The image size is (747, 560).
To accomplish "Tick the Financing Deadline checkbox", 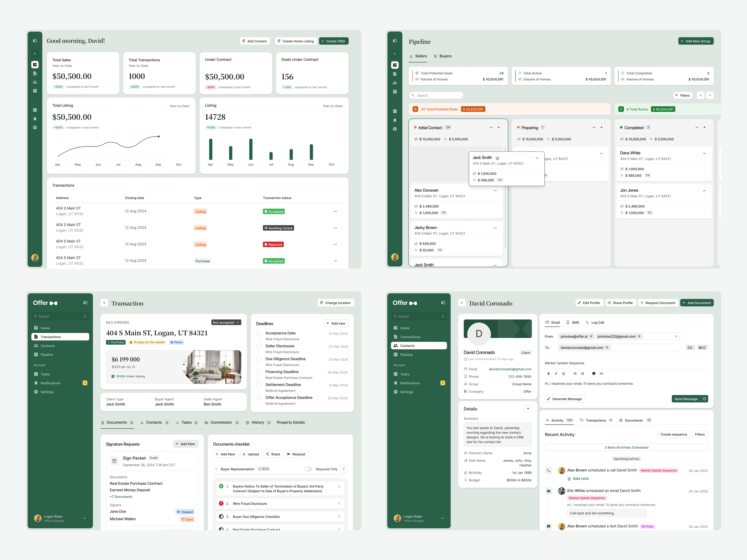I will (x=259, y=372).
